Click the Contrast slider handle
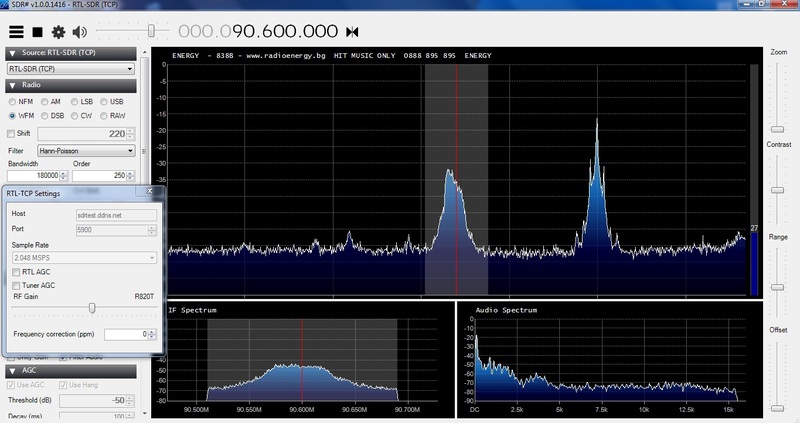This screenshot has height=423, width=800. pos(777,190)
